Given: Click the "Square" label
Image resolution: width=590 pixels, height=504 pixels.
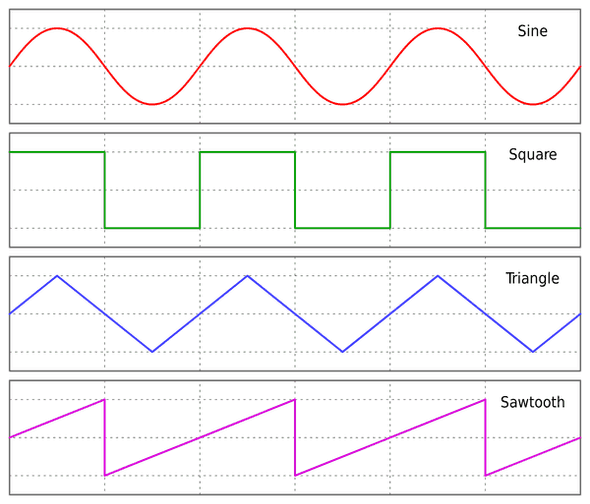Looking at the screenshot, I should tap(533, 155).
